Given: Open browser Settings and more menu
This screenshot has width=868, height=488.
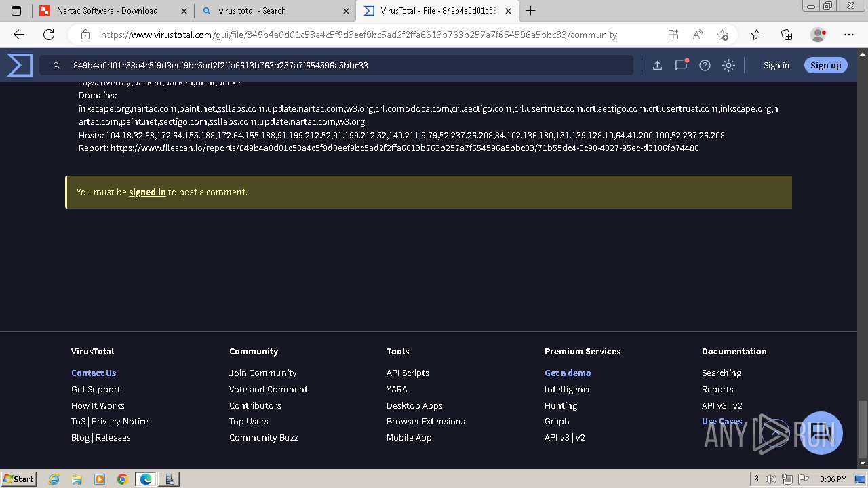Looking at the screenshot, I should click(x=849, y=35).
